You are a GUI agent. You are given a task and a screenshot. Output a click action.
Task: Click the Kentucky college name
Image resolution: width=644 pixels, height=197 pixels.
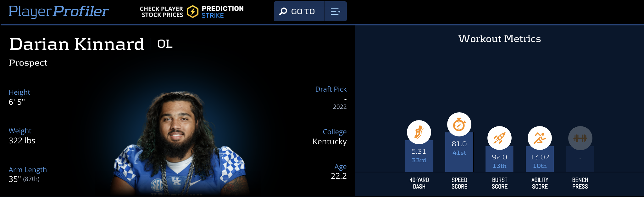click(330, 141)
